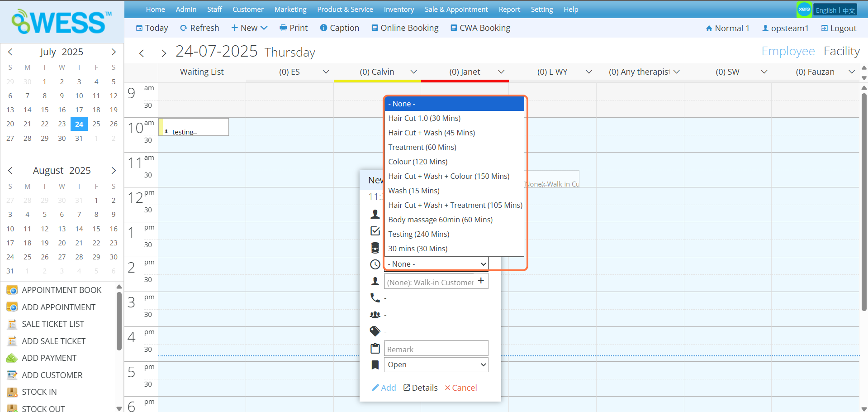Go to next day arrow beside date

(164, 53)
